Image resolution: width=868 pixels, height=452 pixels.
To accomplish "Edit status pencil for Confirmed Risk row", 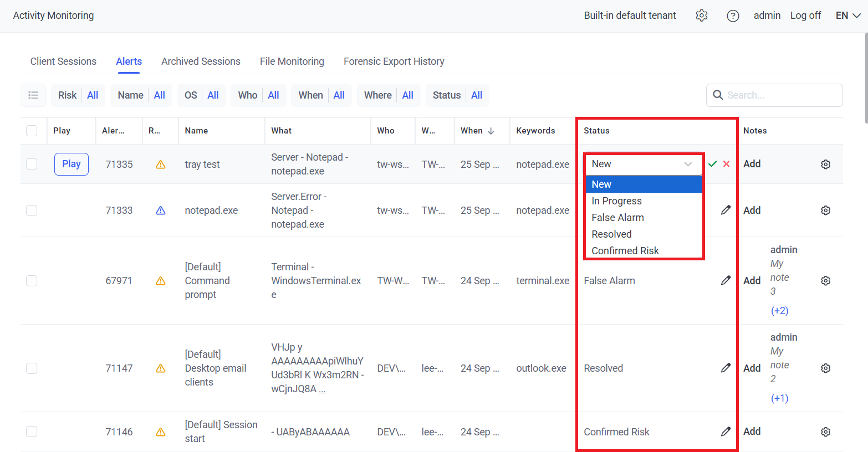I will (726, 432).
